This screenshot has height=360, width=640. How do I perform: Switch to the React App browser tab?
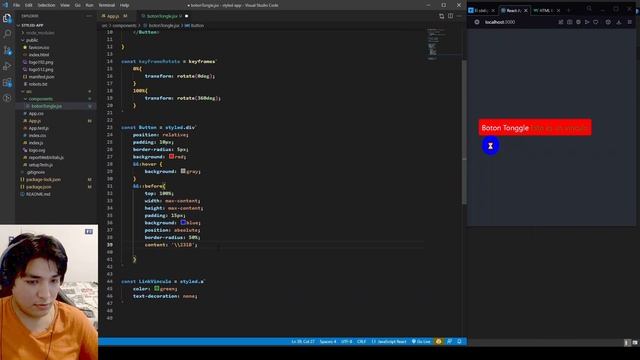513,10
